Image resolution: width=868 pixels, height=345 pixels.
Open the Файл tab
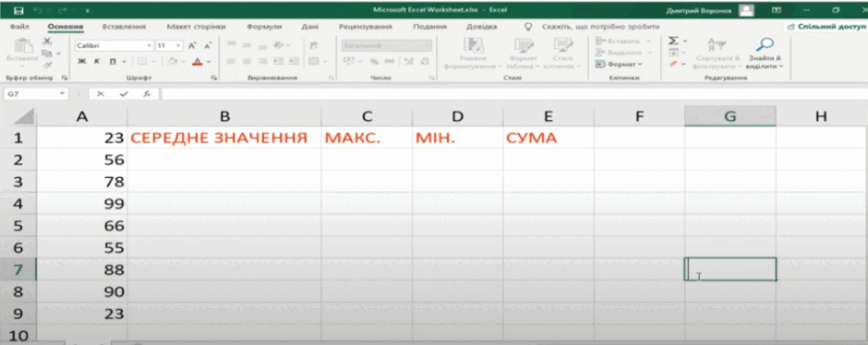point(19,27)
